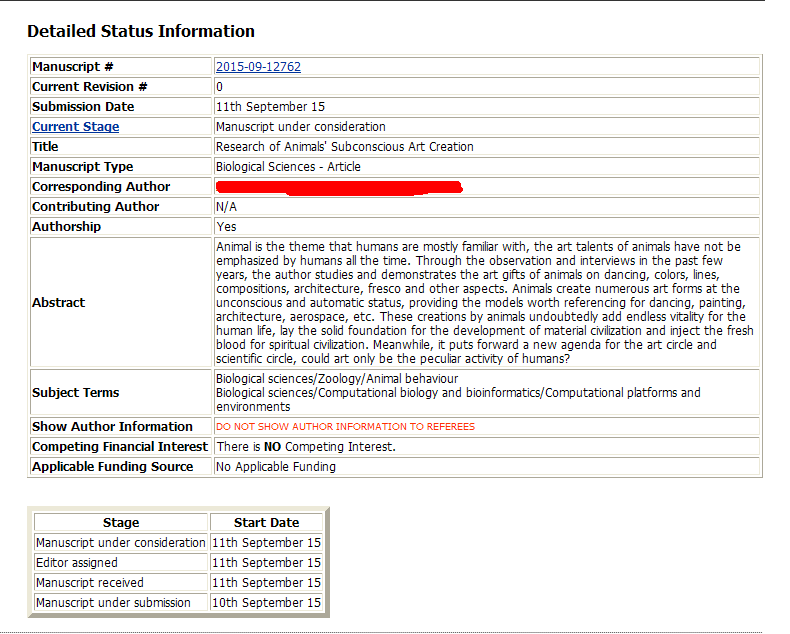Click the There is NO Competing Interest text
This screenshot has height=634, width=790.
tap(306, 447)
